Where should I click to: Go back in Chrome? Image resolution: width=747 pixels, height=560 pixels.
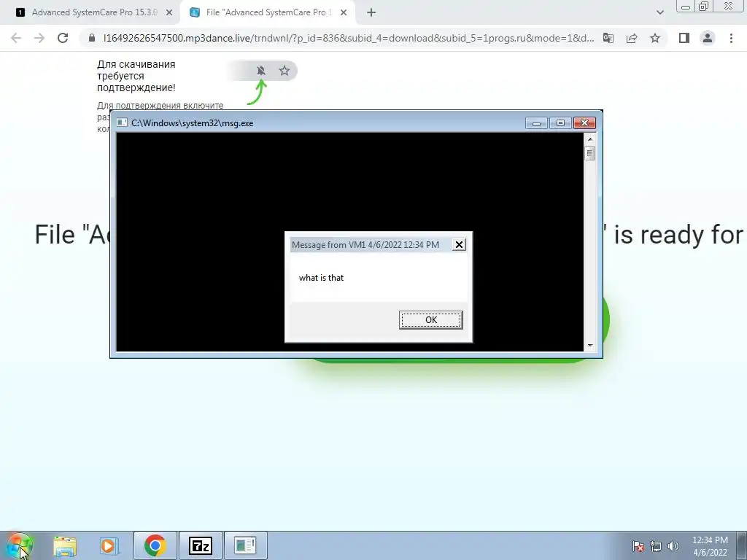click(16, 38)
